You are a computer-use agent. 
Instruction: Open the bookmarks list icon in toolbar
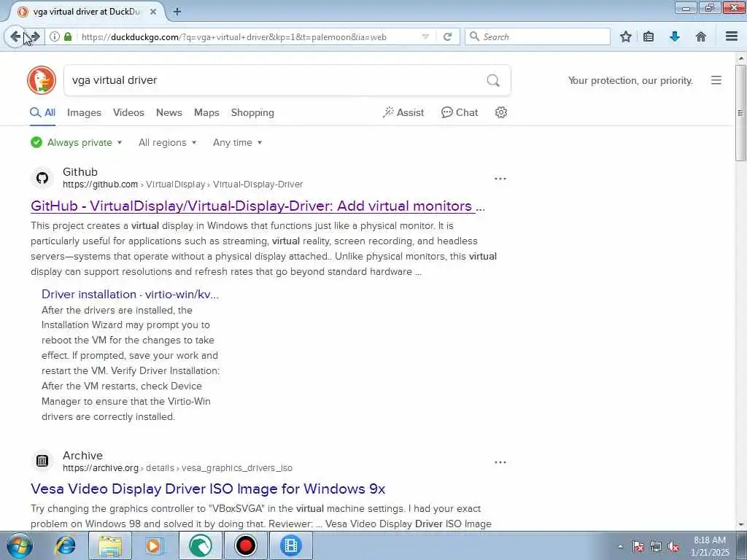coord(649,36)
